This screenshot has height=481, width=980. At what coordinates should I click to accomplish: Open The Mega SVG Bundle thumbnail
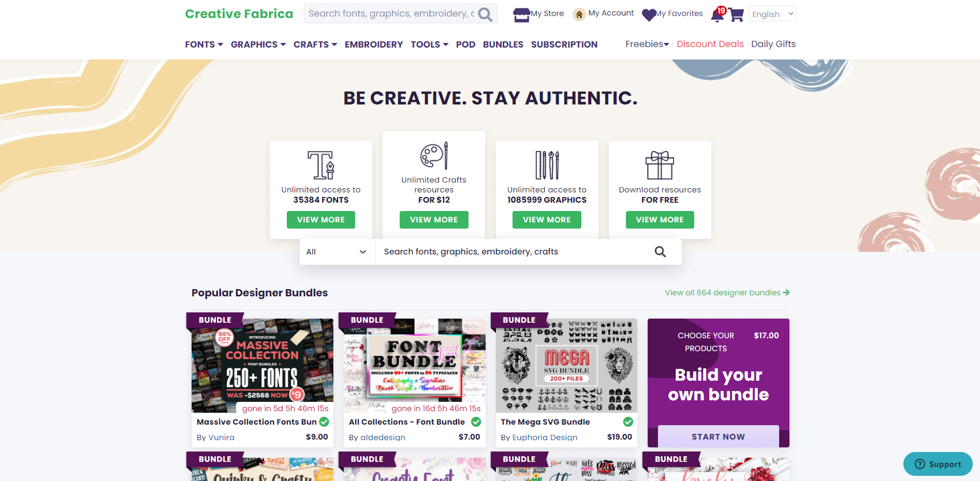coord(566,366)
